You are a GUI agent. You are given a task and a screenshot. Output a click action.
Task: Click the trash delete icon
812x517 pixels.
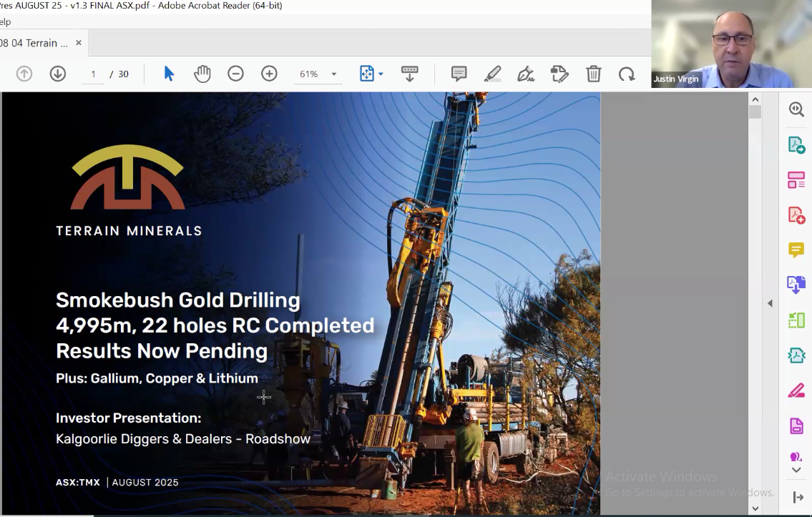[594, 74]
